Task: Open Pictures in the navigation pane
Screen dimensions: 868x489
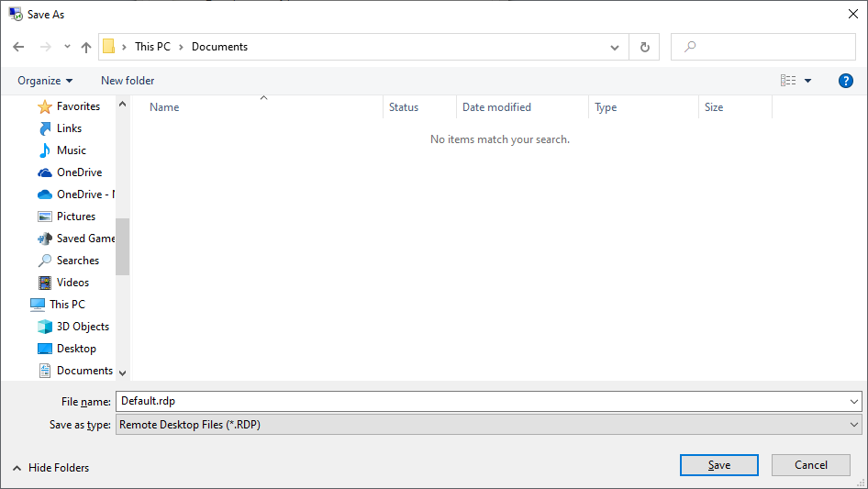Action: 76,217
